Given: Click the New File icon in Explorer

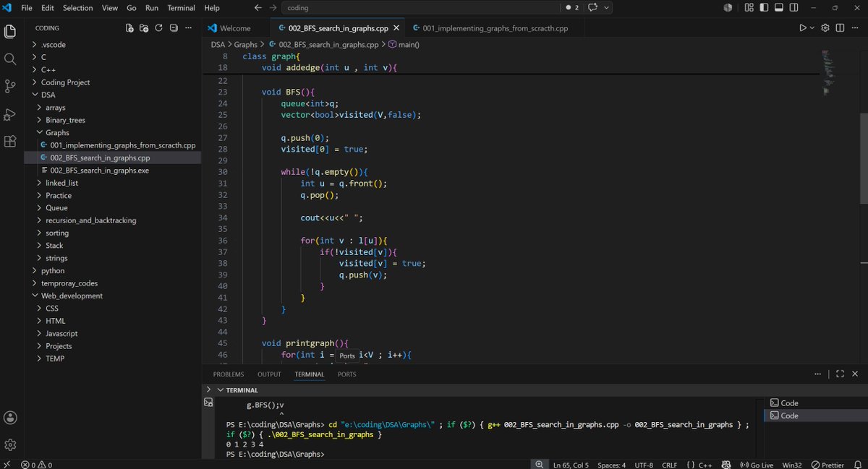Looking at the screenshot, I should coord(129,28).
